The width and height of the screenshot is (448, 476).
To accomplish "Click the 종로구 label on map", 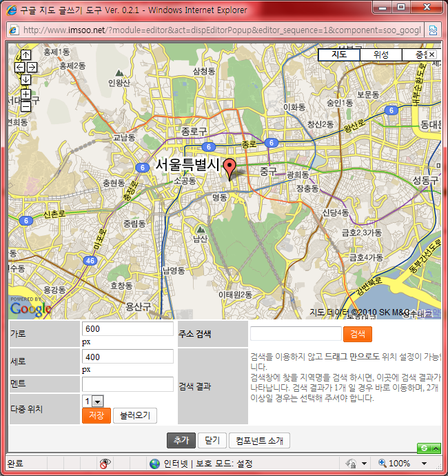I will pyautogui.click(x=194, y=132).
